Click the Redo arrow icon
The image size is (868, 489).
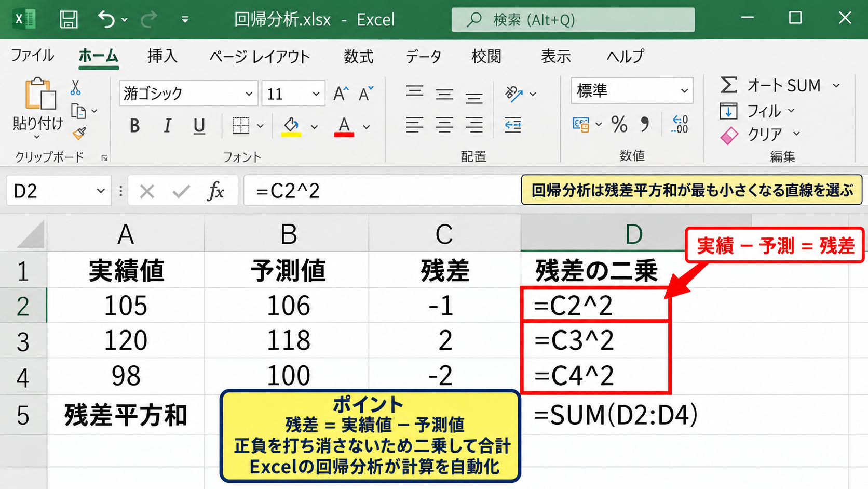(149, 20)
